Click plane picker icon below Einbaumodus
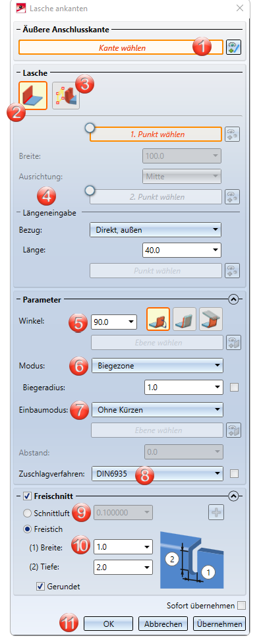The height and width of the screenshot is (644, 259). 233,430
